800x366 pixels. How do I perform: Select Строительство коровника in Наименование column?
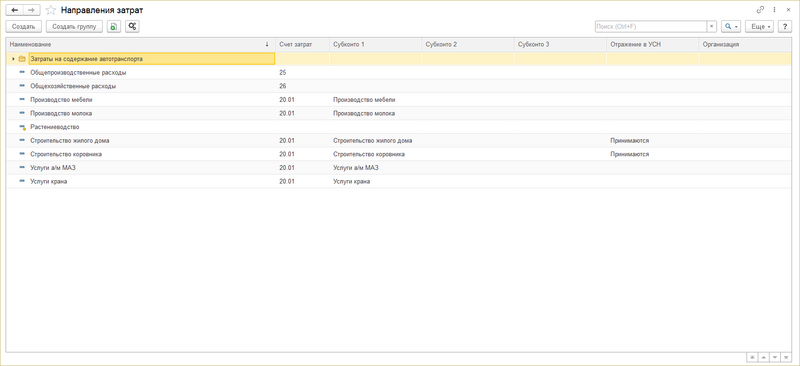pyautogui.click(x=66, y=154)
